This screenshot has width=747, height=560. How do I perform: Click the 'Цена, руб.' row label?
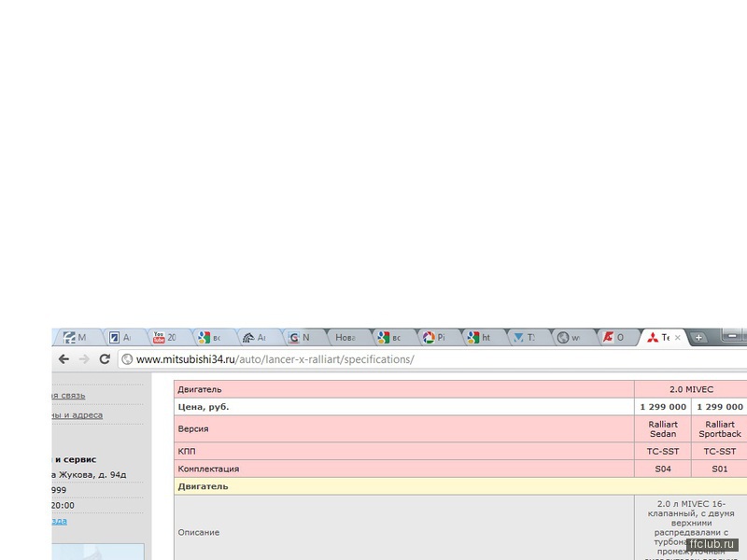point(204,407)
